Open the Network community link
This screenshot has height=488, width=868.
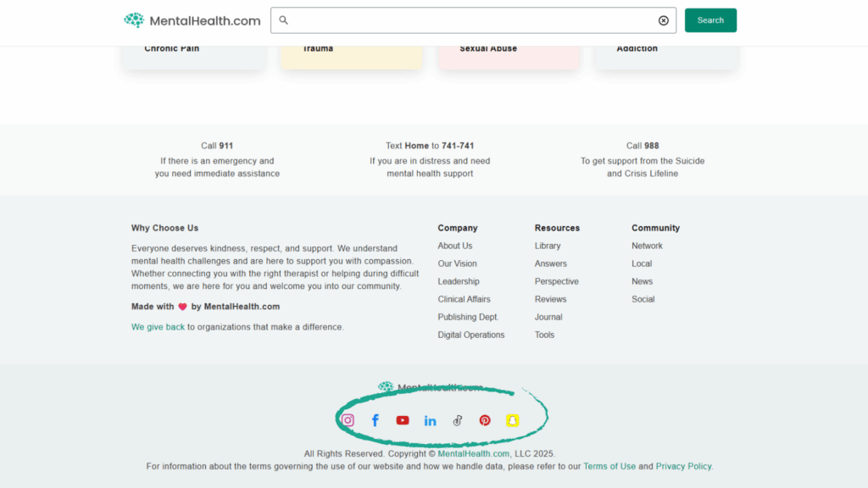[647, 246]
